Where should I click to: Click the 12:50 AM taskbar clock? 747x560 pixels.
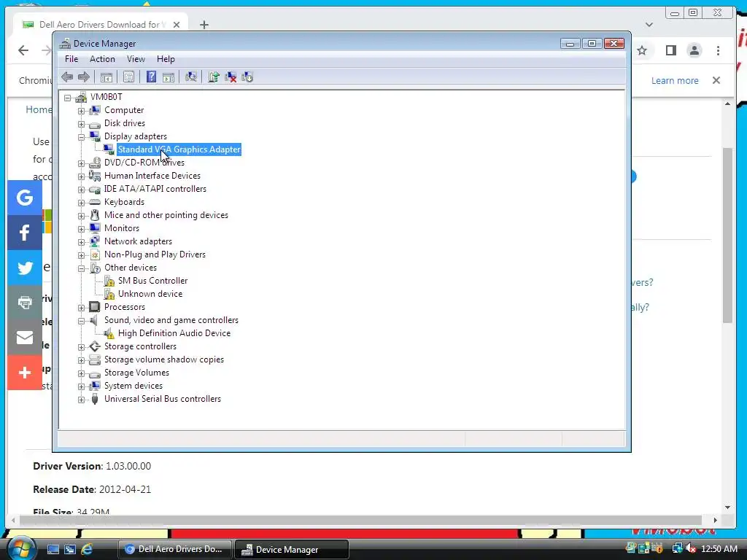(x=719, y=548)
